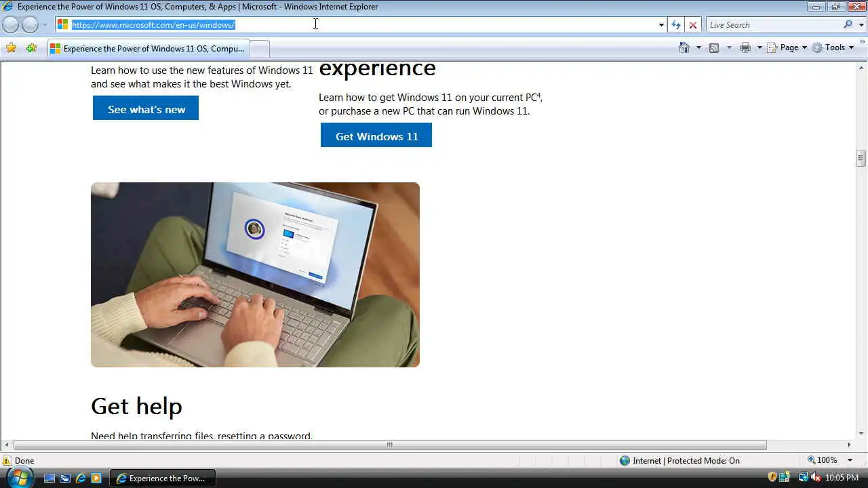868x488 pixels.
Task: Click the warning icon in status bar
Action: point(7,460)
